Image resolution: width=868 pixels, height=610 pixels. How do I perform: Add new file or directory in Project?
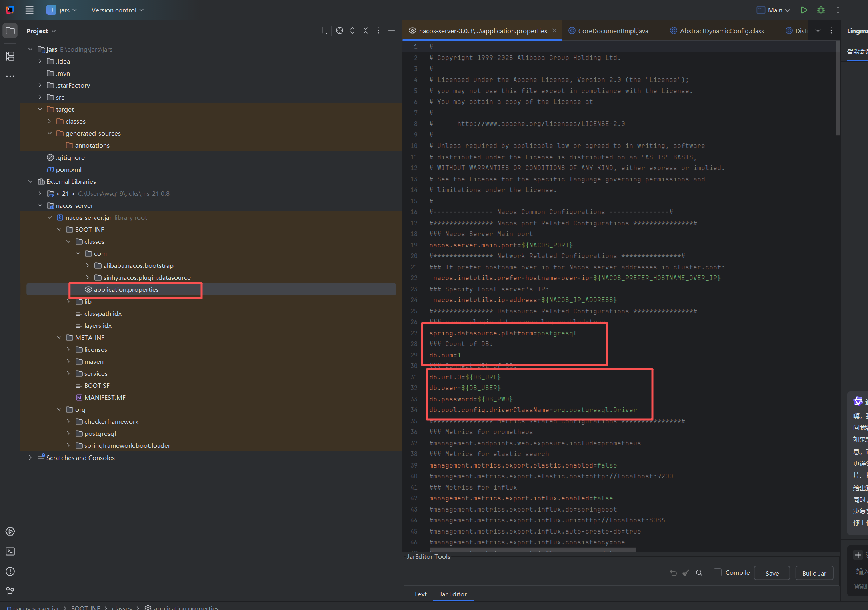(x=323, y=31)
